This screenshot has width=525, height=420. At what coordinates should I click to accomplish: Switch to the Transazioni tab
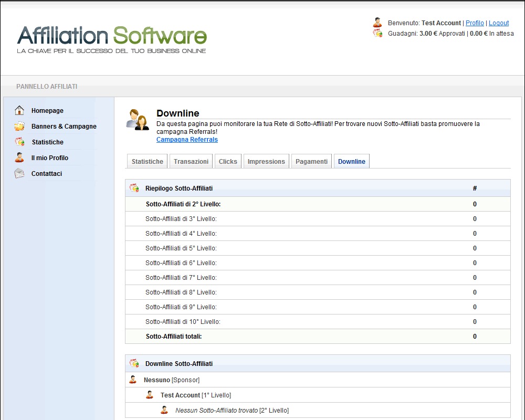coord(191,162)
